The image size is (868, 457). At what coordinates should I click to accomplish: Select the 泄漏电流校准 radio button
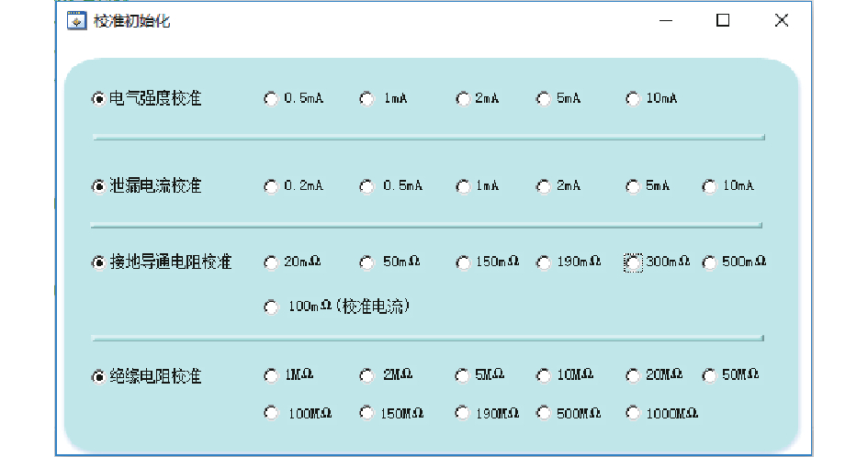[x=98, y=186]
